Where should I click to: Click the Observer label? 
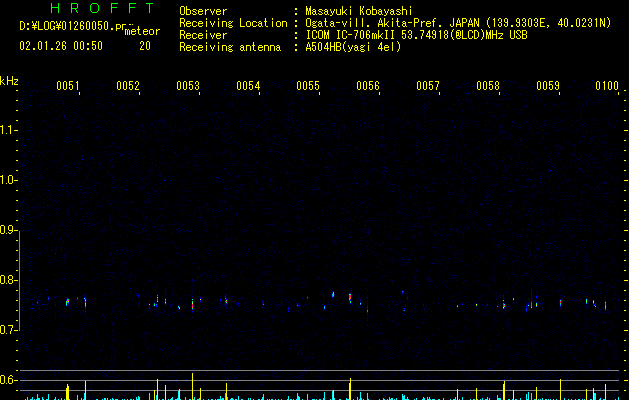[203, 11]
